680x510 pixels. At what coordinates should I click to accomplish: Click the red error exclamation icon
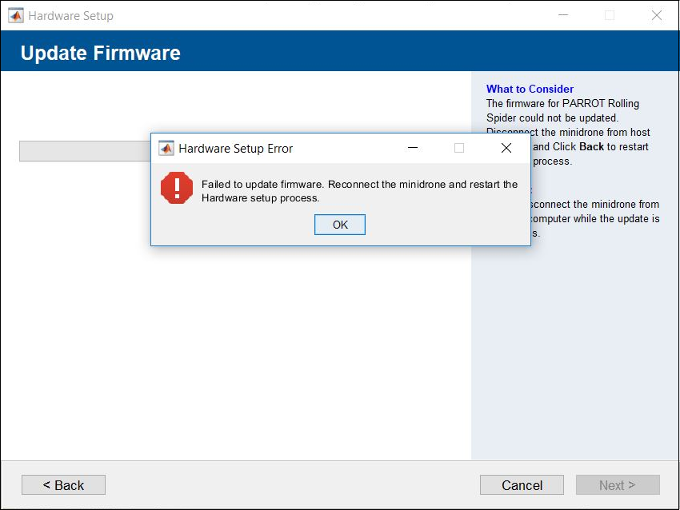pyautogui.click(x=177, y=188)
